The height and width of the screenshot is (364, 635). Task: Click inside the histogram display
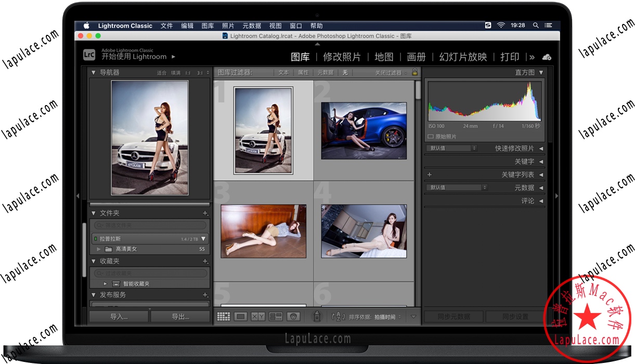(484, 104)
